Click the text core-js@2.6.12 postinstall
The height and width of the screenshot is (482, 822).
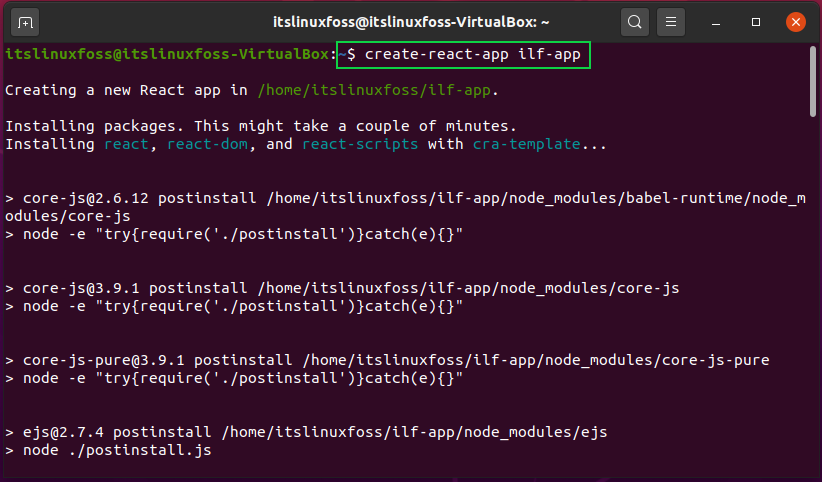point(139,198)
